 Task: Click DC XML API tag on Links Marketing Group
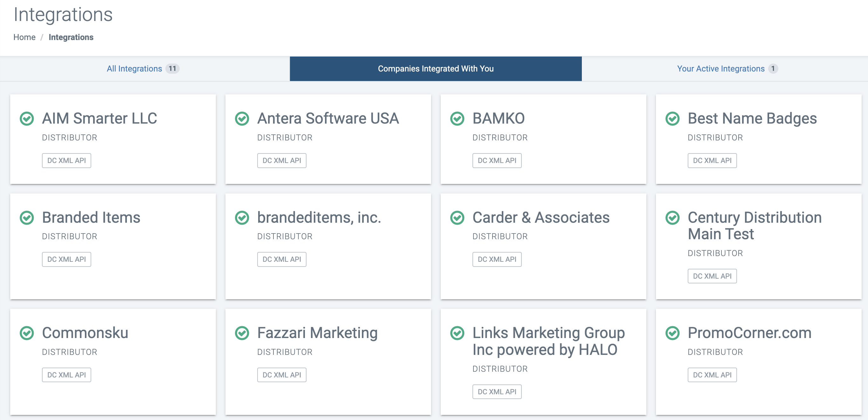pyautogui.click(x=497, y=392)
